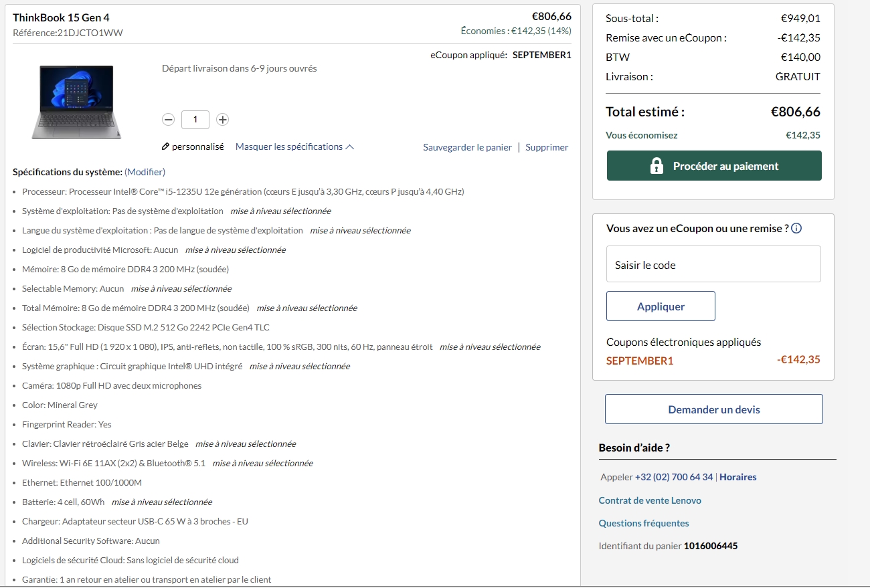Click the eCoupon info icon
Image resolution: width=870 pixels, height=588 pixels.
point(796,229)
